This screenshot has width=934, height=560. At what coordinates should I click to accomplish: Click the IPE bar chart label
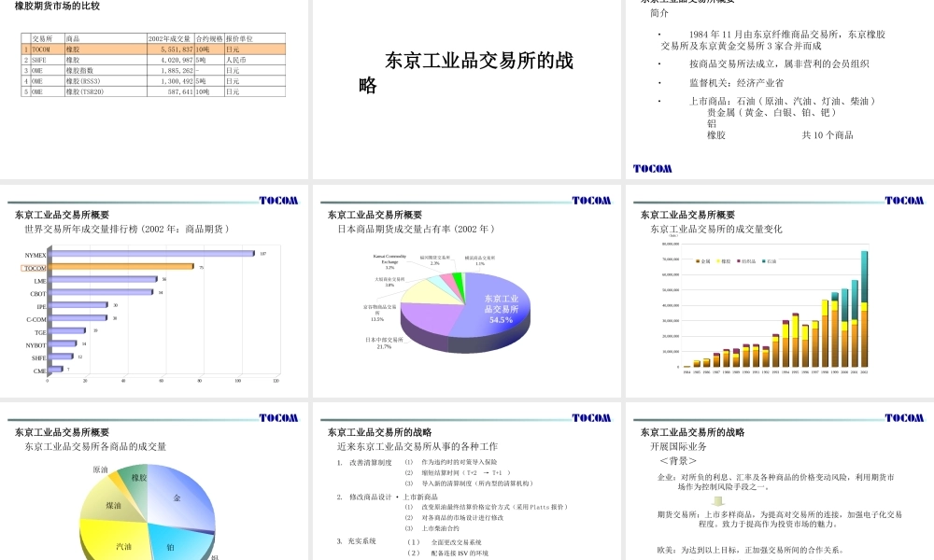[x=41, y=307]
